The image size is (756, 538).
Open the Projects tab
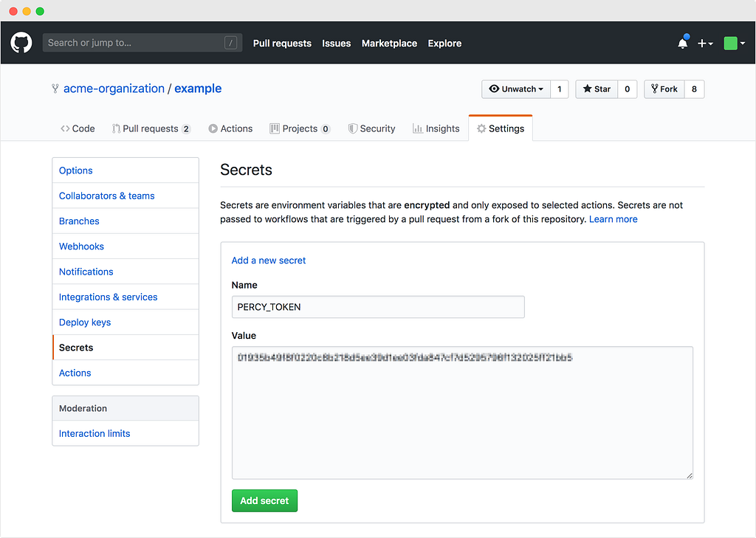[300, 128]
